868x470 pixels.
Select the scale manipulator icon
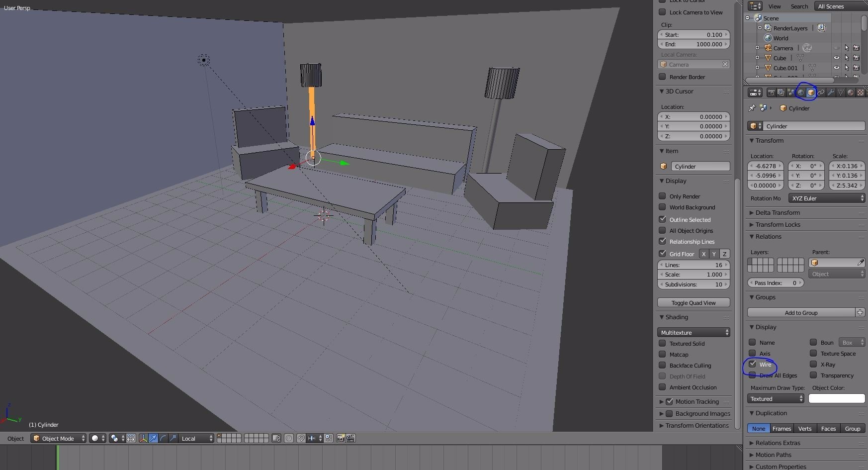173,438
